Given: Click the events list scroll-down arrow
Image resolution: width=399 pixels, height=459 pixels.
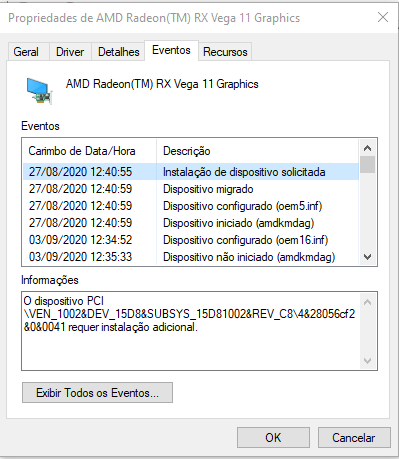Looking at the screenshot, I should tap(368, 257).
